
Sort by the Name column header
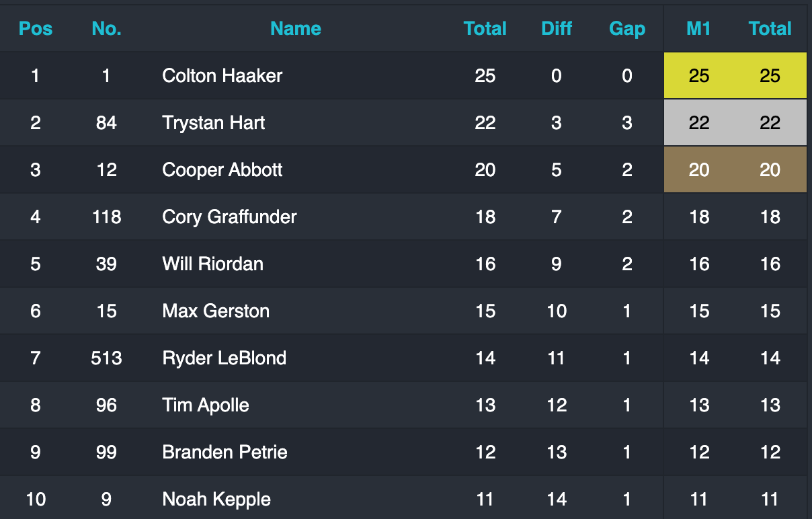(x=296, y=28)
